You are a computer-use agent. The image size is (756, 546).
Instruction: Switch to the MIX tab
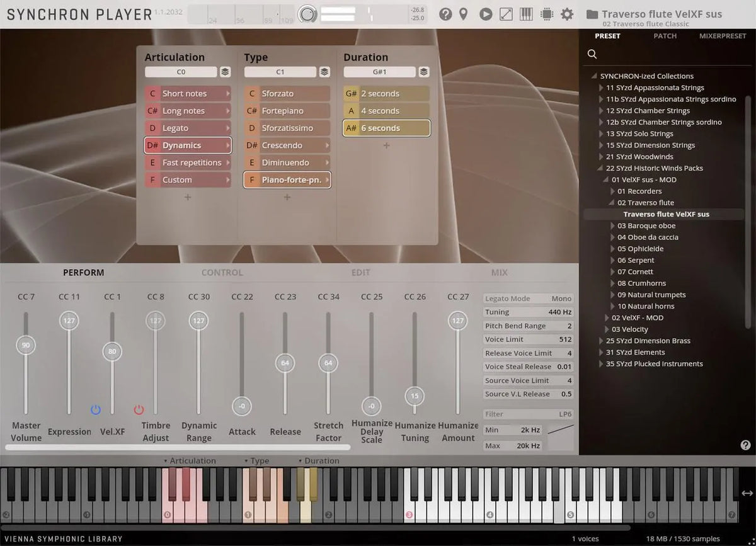499,273
